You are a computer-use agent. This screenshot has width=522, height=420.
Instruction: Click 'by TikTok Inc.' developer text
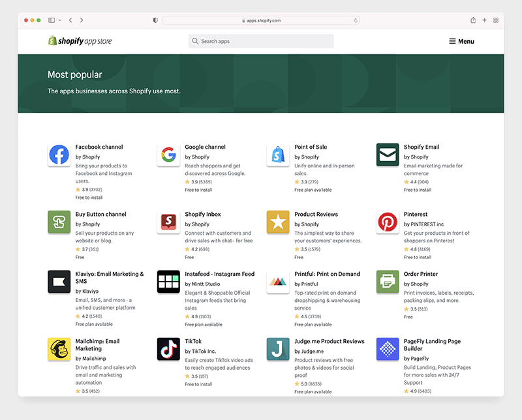click(200, 351)
